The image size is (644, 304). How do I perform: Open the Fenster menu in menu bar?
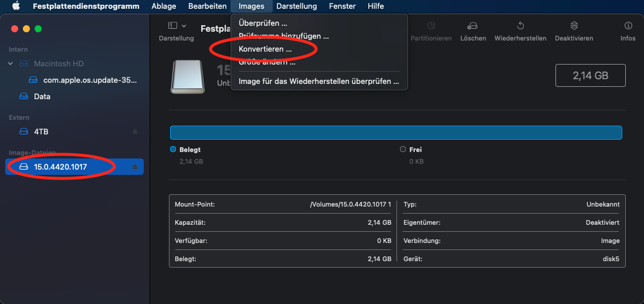tap(342, 6)
